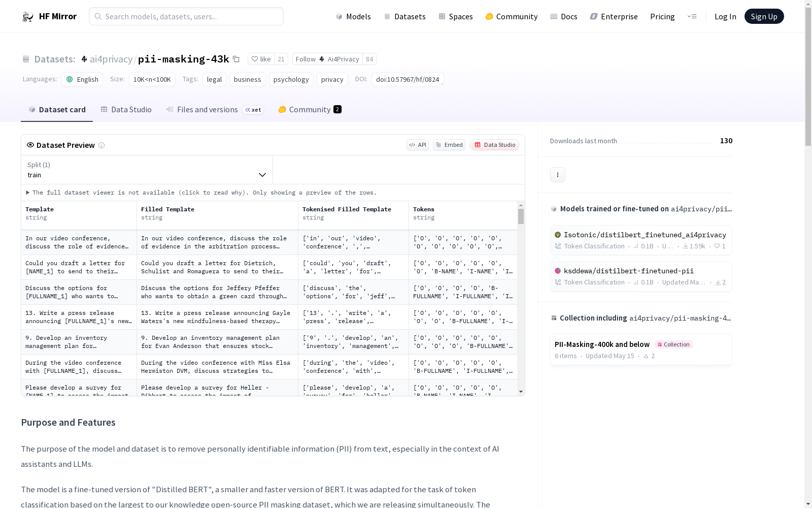The height and width of the screenshot is (508, 812).
Task: Click the Embed button
Action: [x=449, y=145]
